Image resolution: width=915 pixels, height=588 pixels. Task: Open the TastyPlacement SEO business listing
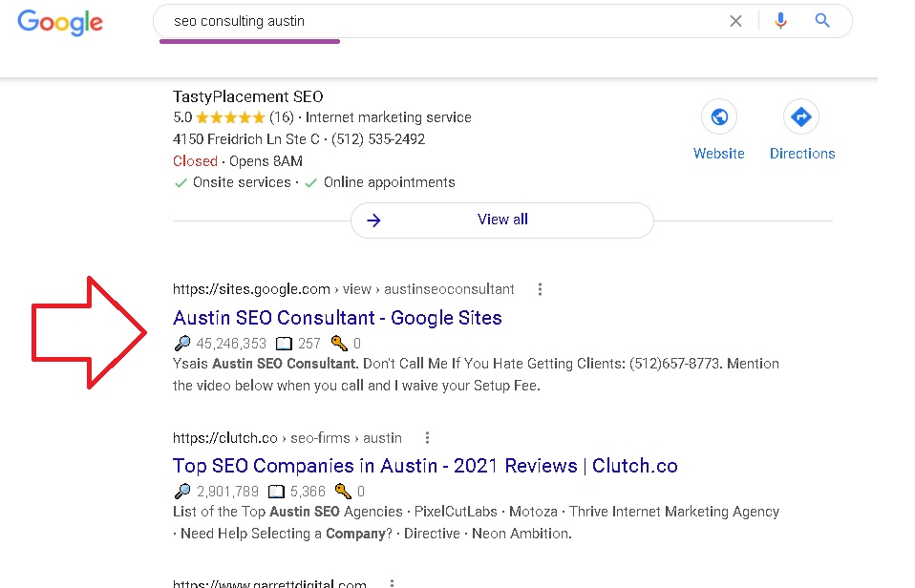point(248,96)
